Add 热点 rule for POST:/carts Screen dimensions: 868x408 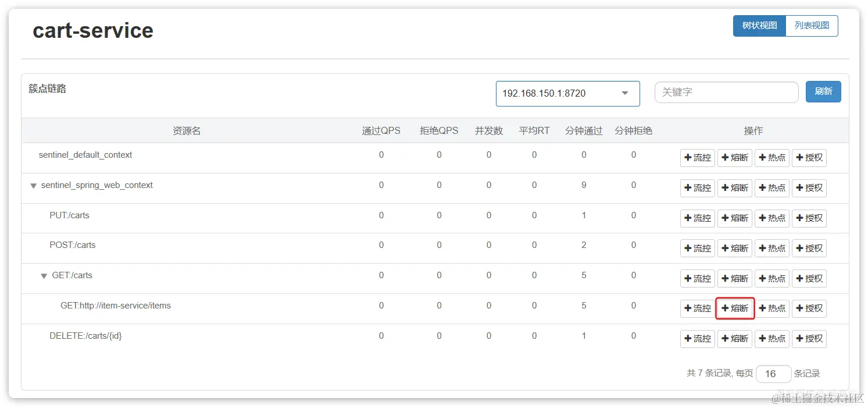[x=772, y=249]
